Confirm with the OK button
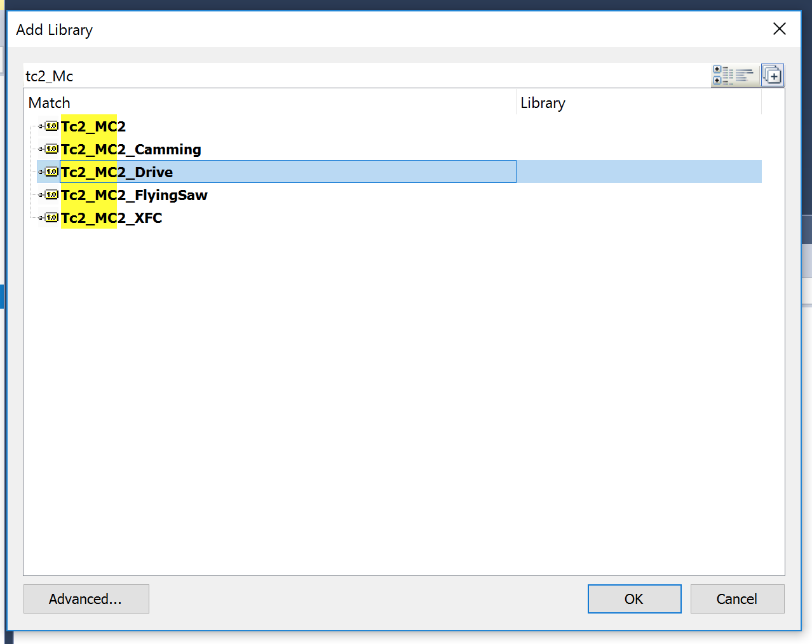The width and height of the screenshot is (812, 644). [x=634, y=599]
